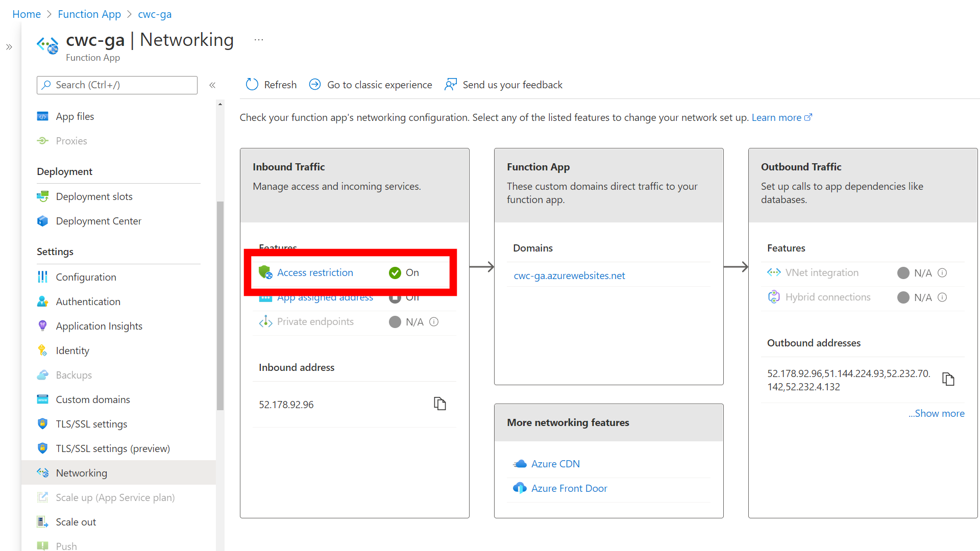The image size is (980, 551).
Task: Open TLS/SSL settings via shield icon
Action: [x=43, y=423]
